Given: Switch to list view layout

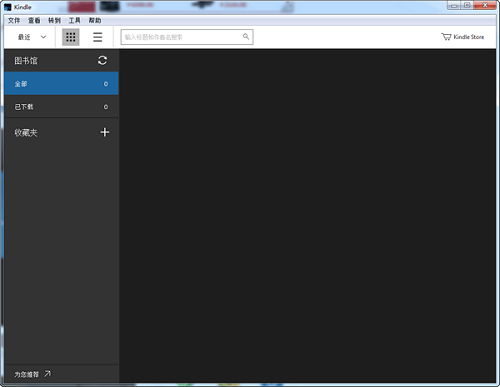Looking at the screenshot, I should [x=98, y=37].
